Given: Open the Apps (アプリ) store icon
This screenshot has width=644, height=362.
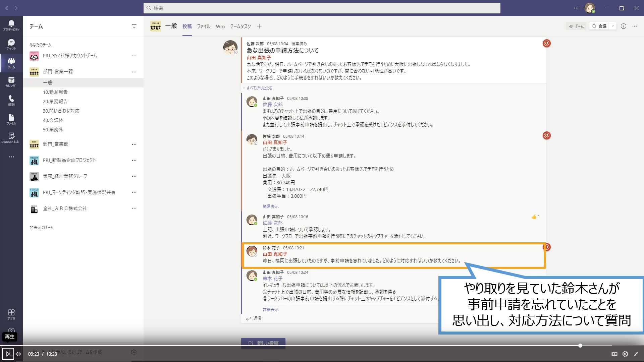Looking at the screenshot, I should tap(11, 314).
